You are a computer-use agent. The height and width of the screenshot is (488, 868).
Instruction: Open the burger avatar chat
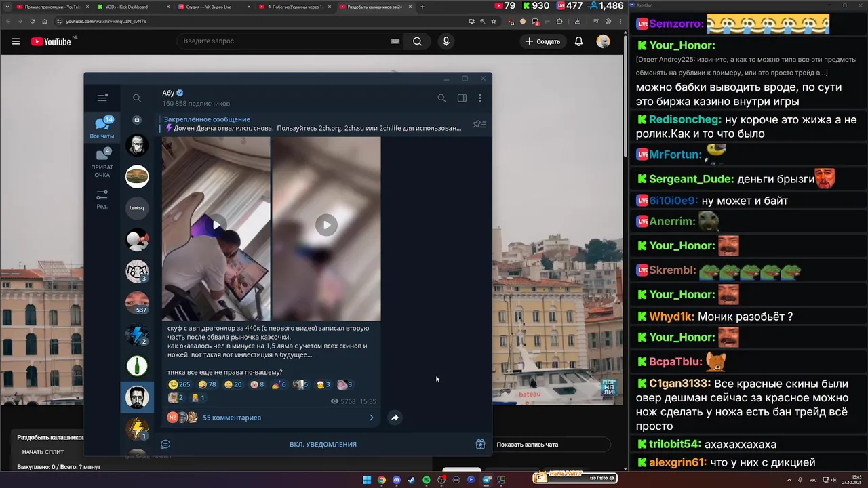[137, 176]
